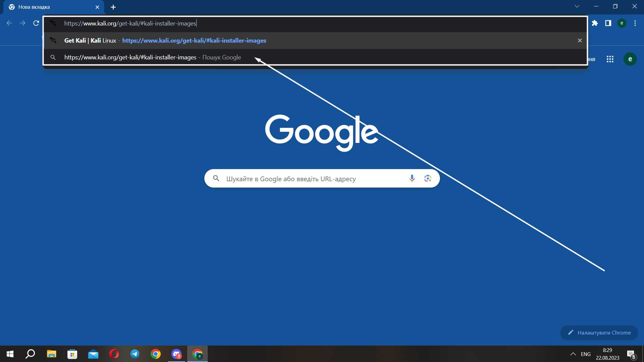The image size is (644, 362).
Task: Show hidden system tray icons
Action: click(573, 354)
